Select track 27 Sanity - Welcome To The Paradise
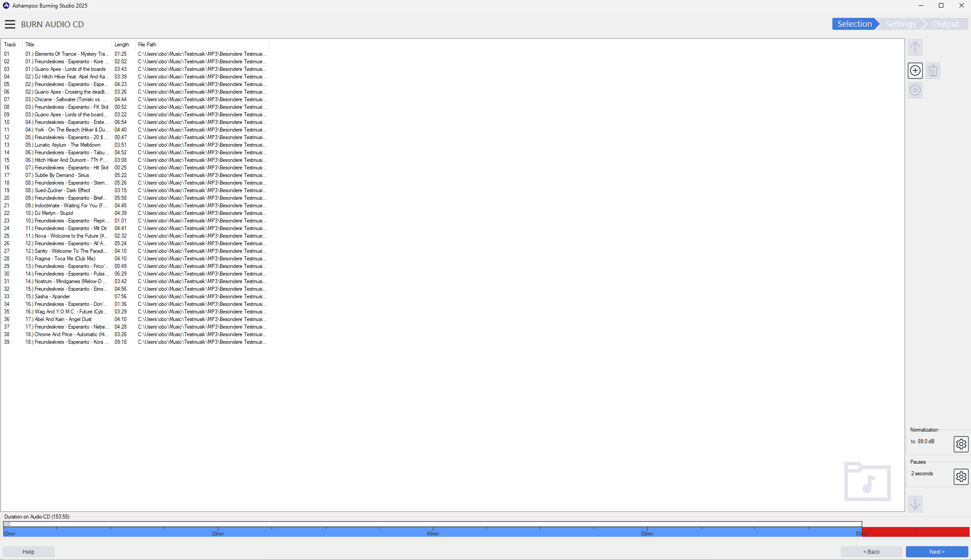 click(135, 251)
